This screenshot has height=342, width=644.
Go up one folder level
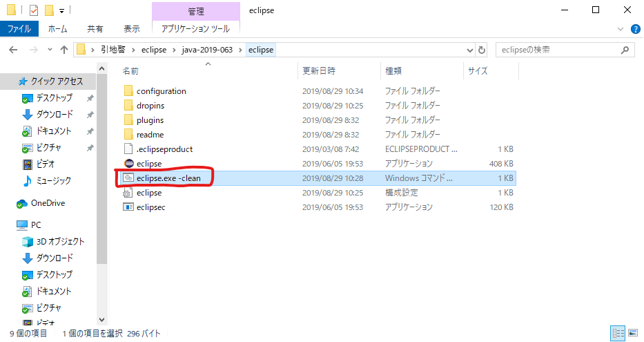point(64,50)
